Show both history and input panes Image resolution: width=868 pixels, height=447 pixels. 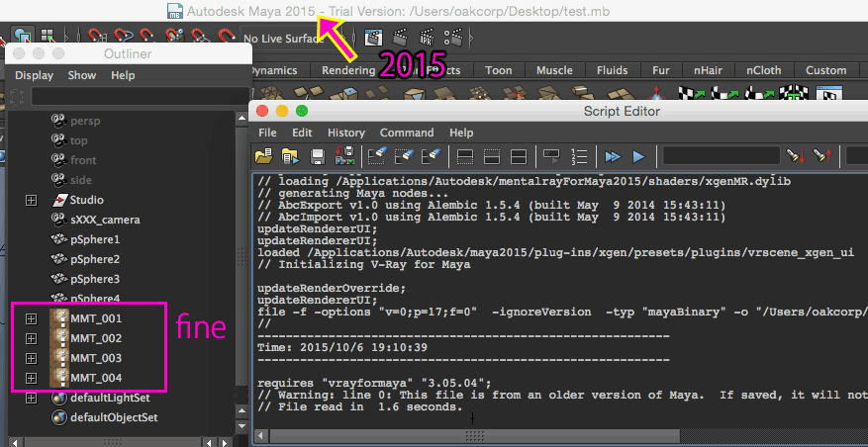pos(519,156)
